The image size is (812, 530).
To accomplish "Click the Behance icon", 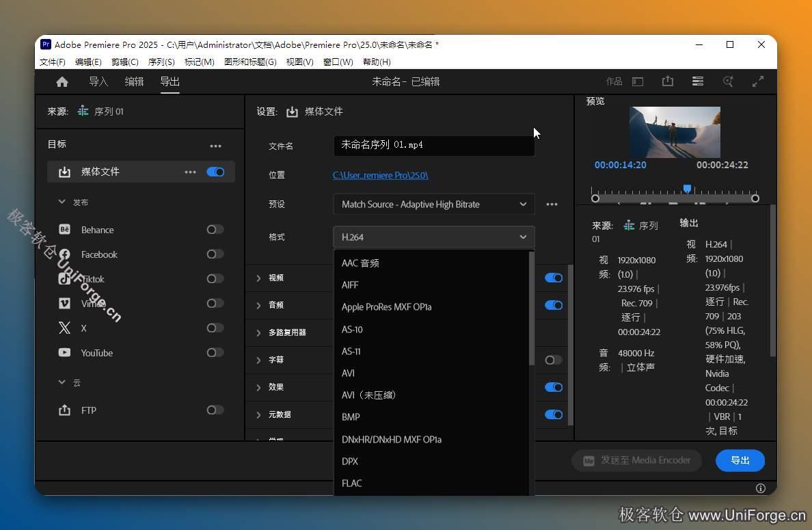I will pos(64,230).
